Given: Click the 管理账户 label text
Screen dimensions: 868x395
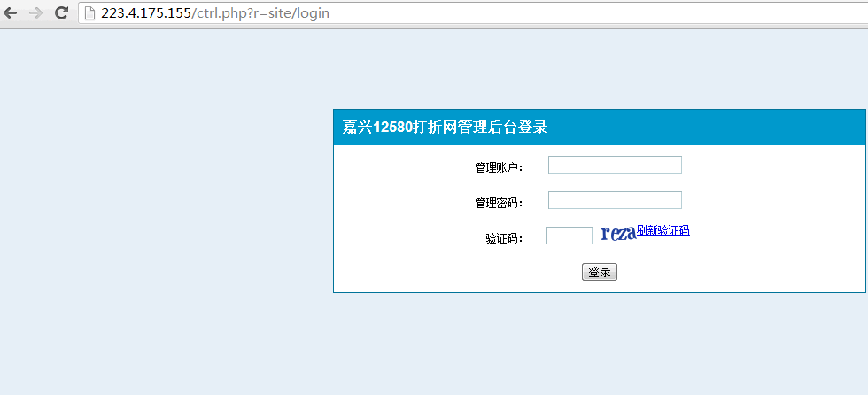Looking at the screenshot, I should [x=499, y=167].
